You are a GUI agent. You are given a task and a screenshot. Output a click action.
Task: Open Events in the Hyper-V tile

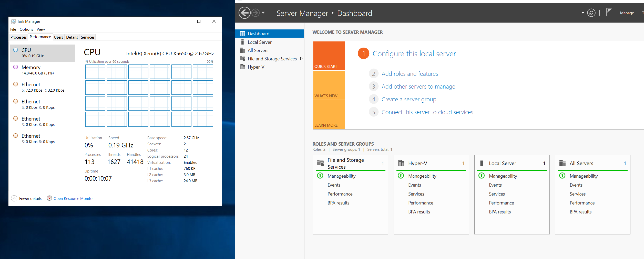pyautogui.click(x=414, y=185)
